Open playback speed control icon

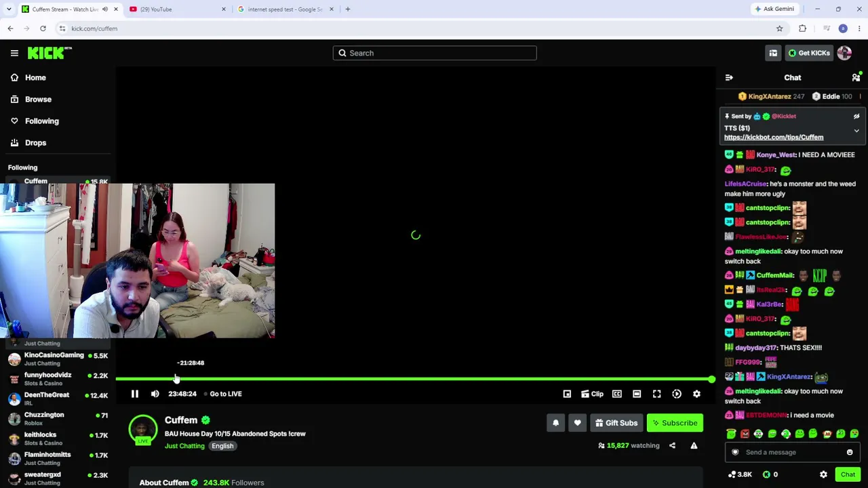tap(677, 394)
